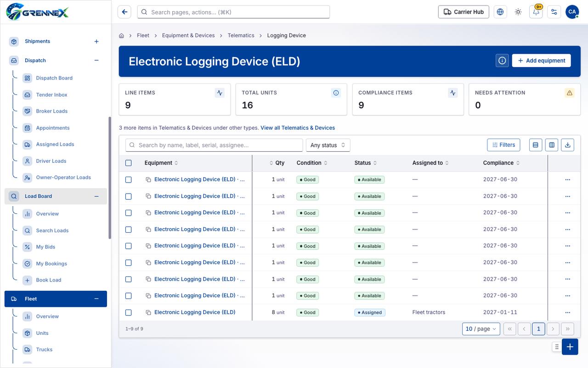Click the download export icon
The width and height of the screenshot is (588, 368).
pos(568,145)
